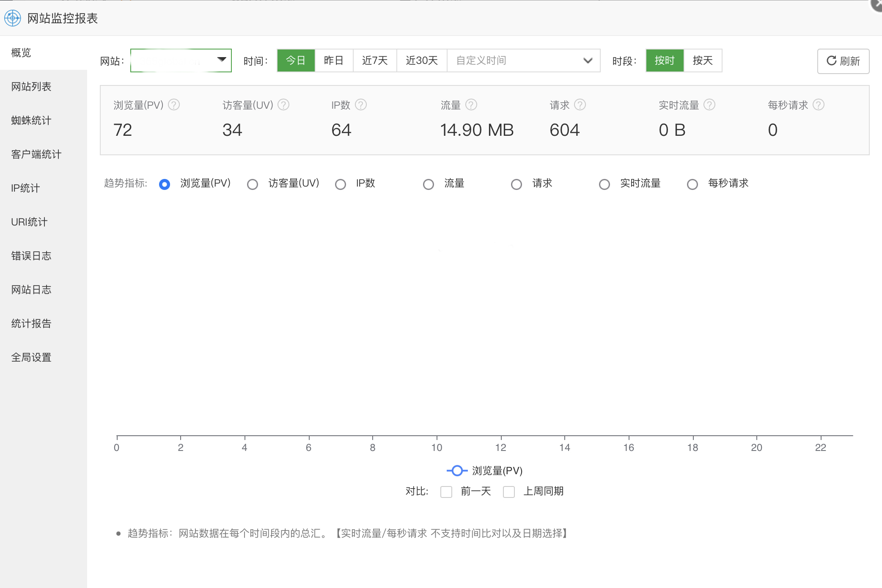
Task: Open the 网站日志 sidebar tab
Action: pyautogui.click(x=44, y=290)
